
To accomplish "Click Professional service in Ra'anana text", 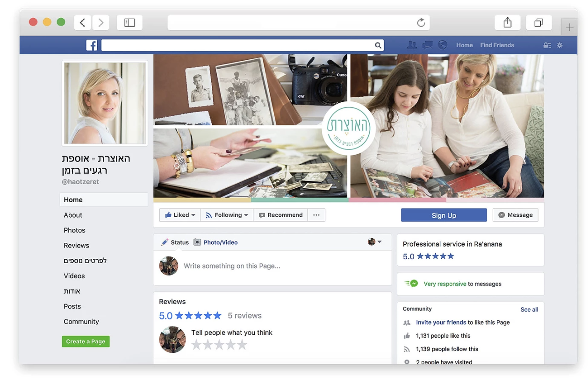I will (452, 244).
